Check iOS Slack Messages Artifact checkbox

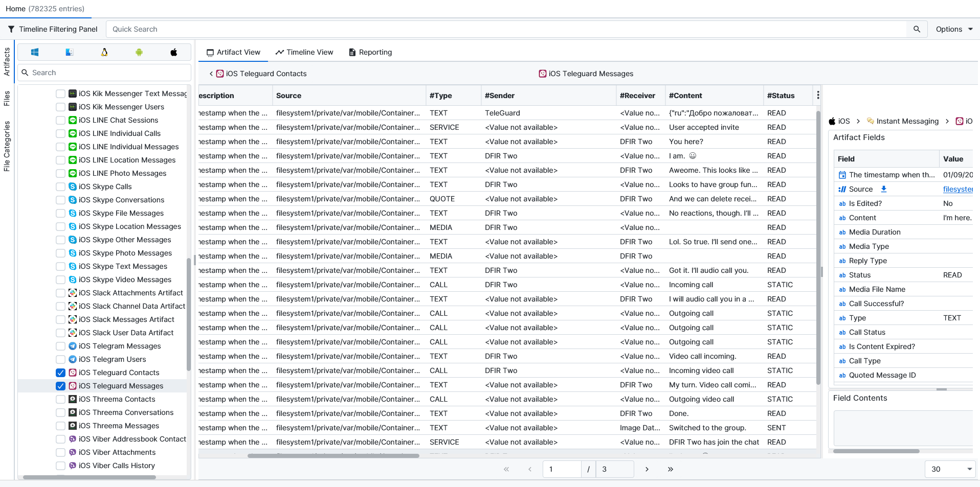(x=60, y=319)
